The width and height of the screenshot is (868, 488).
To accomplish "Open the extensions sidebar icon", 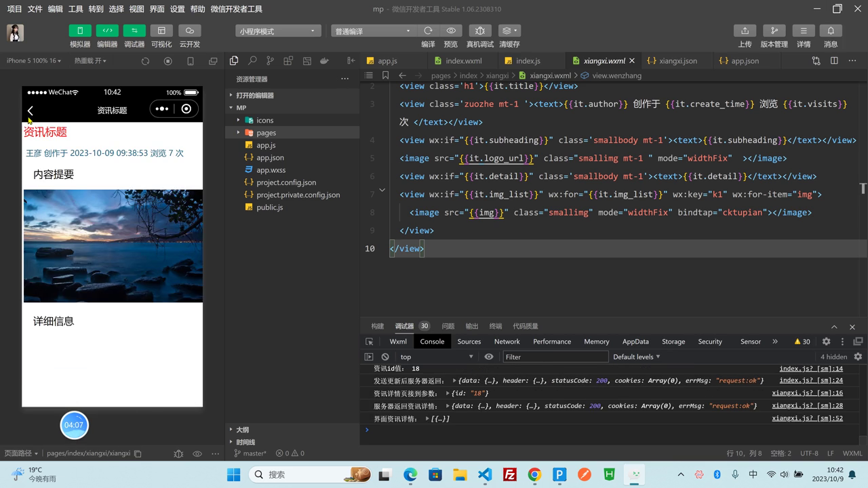I will 288,61.
